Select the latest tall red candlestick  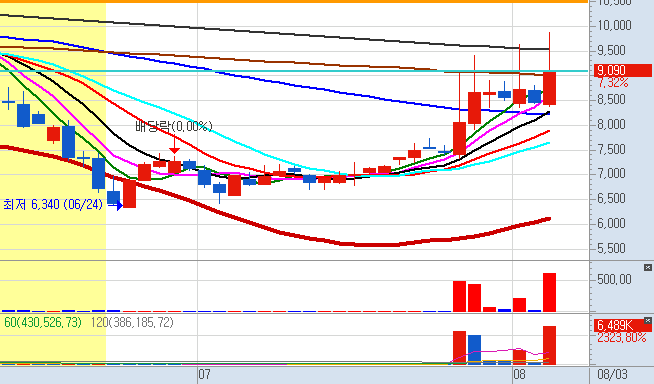click(549, 88)
